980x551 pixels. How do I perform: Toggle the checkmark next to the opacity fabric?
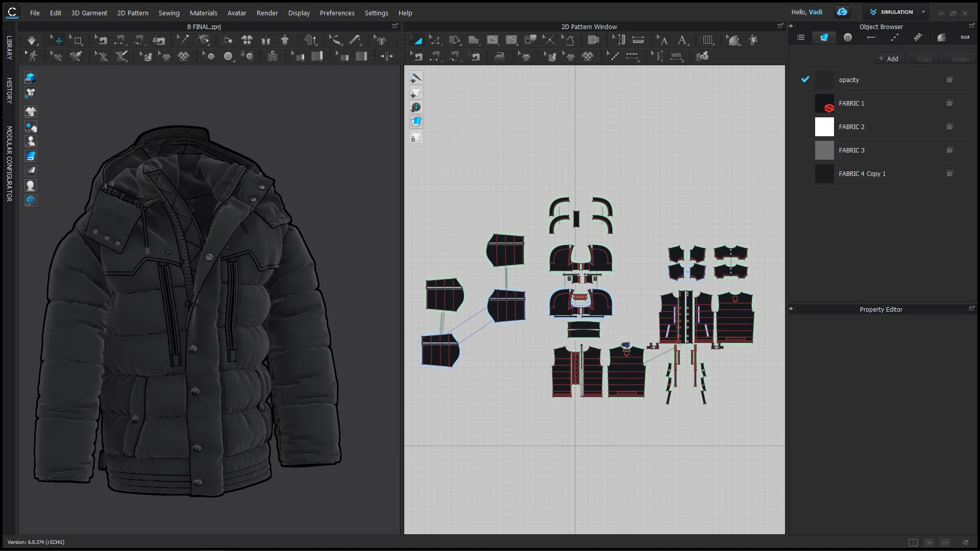pyautogui.click(x=806, y=80)
